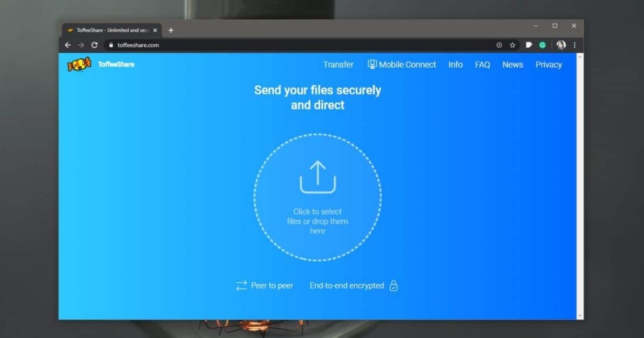The width and height of the screenshot is (644, 338).
Task: Click the install app icon in address bar
Action: coord(499,45)
